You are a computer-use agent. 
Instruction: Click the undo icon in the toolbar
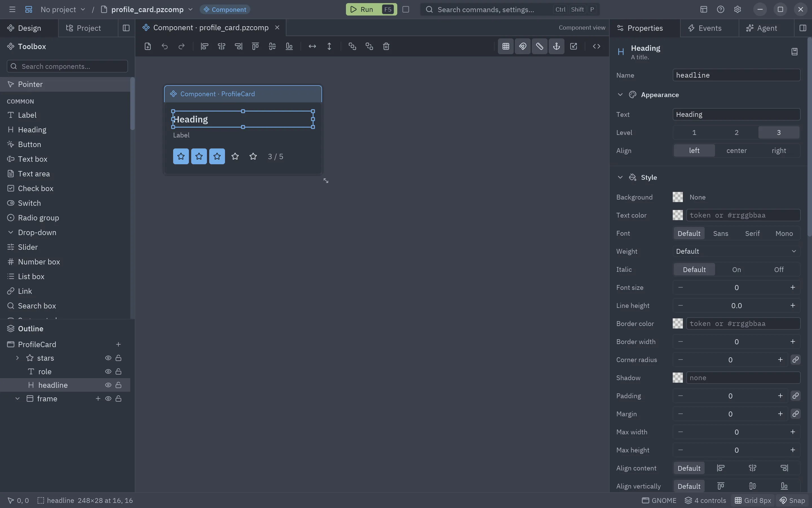coord(164,46)
